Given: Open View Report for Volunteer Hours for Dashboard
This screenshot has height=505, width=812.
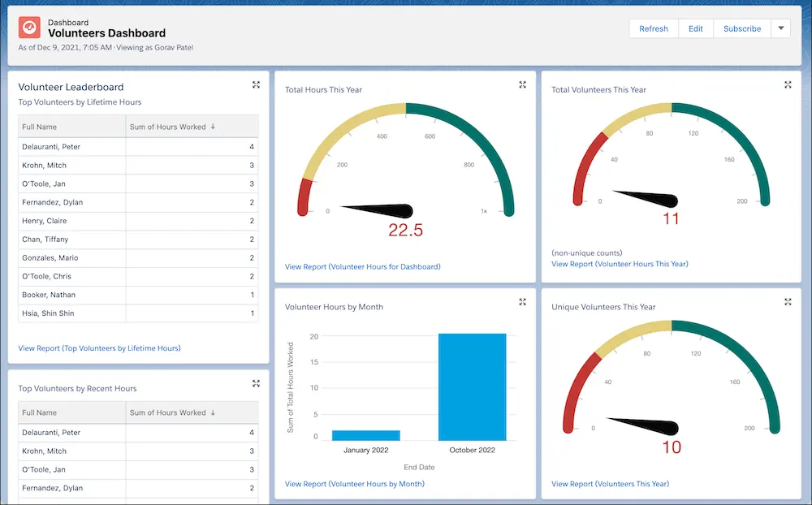Looking at the screenshot, I should (361, 266).
